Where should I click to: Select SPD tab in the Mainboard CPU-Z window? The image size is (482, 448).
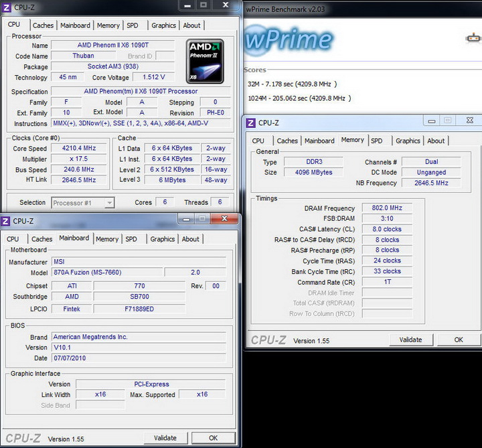pyautogui.click(x=131, y=239)
